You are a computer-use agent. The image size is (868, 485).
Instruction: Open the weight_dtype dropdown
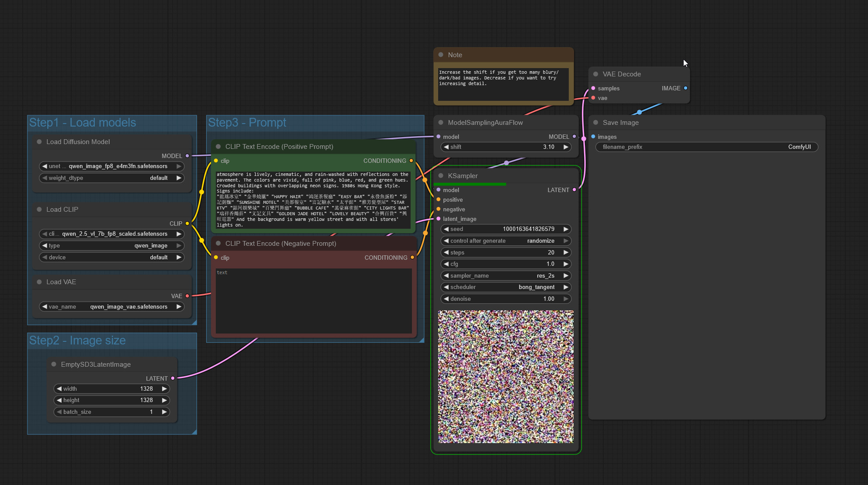pyautogui.click(x=111, y=178)
